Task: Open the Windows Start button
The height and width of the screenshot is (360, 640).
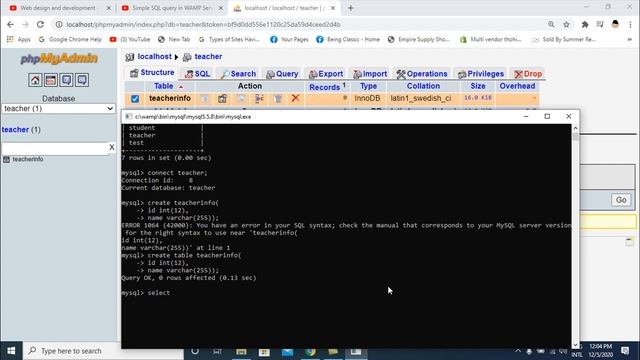Action: (x=11, y=351)
